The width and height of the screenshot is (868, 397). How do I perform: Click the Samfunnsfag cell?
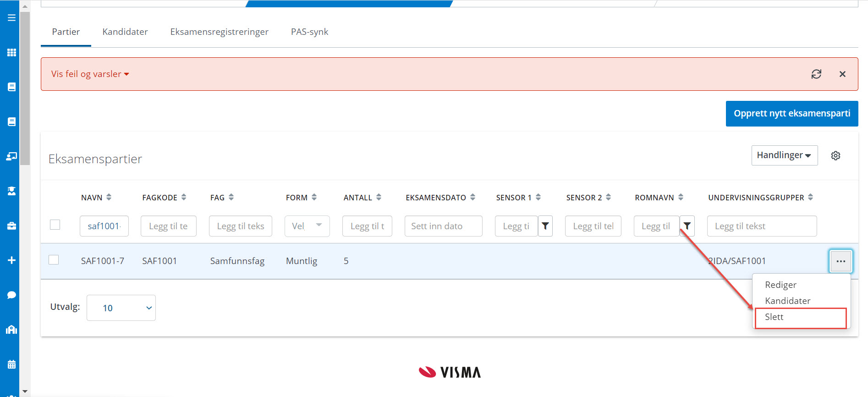(x=237, y=261)
